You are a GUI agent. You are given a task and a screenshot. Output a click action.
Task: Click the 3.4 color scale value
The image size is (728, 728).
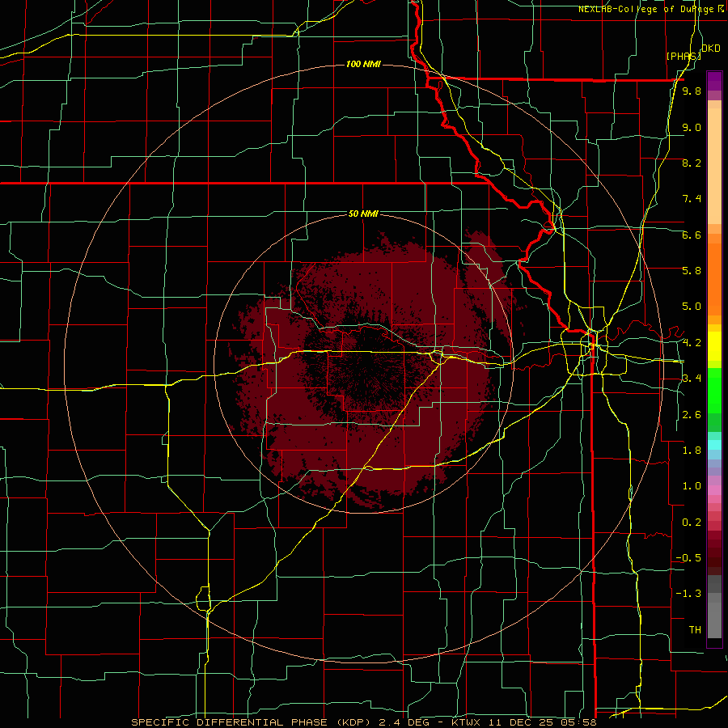tap(692, 379)
